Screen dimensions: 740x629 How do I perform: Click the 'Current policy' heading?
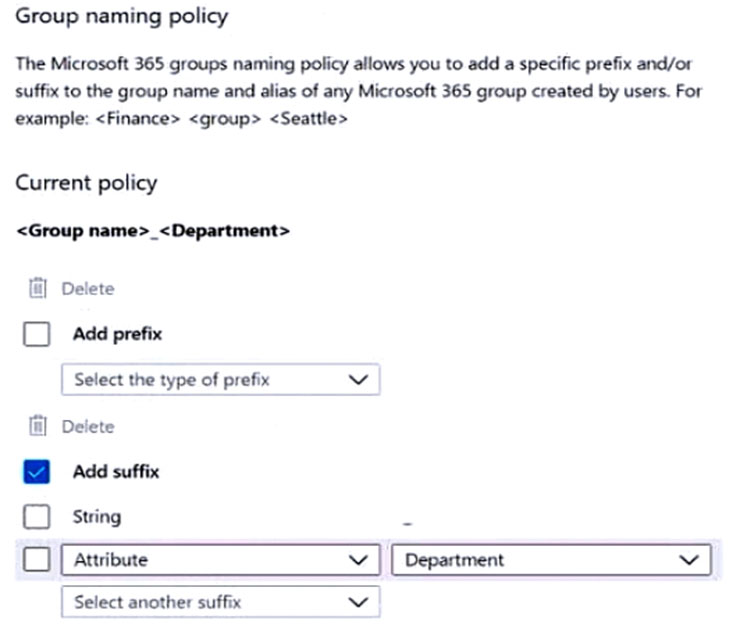tap(86, 183)
